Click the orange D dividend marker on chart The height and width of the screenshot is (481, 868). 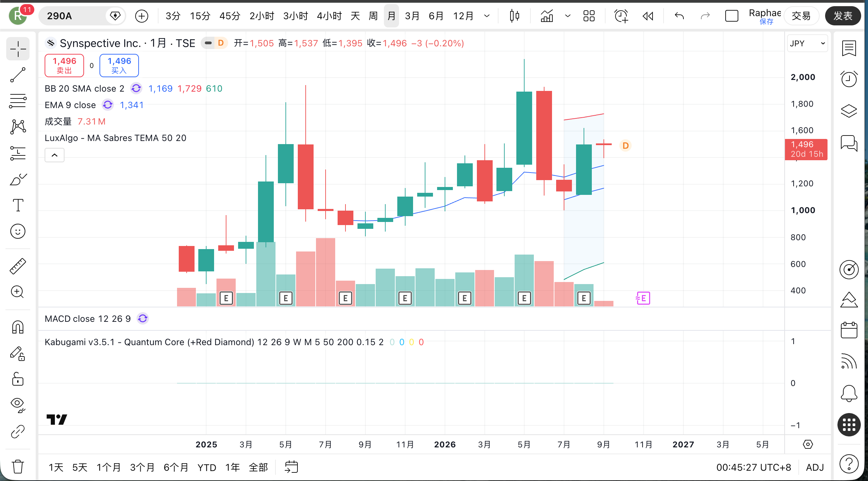(x=625, y=146)
